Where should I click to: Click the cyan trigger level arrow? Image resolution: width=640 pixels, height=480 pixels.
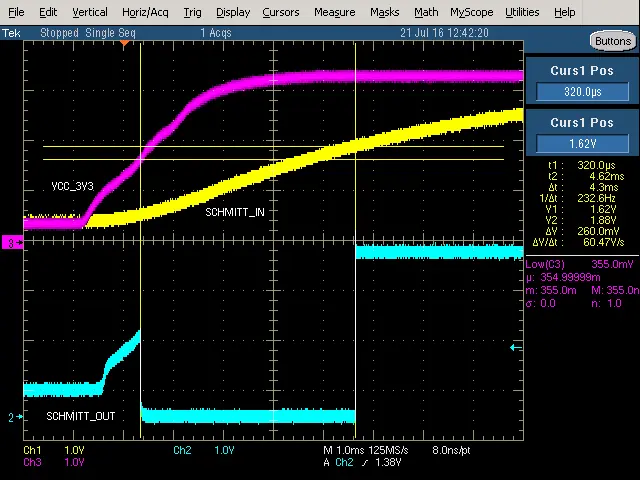[x=515, y=347]
